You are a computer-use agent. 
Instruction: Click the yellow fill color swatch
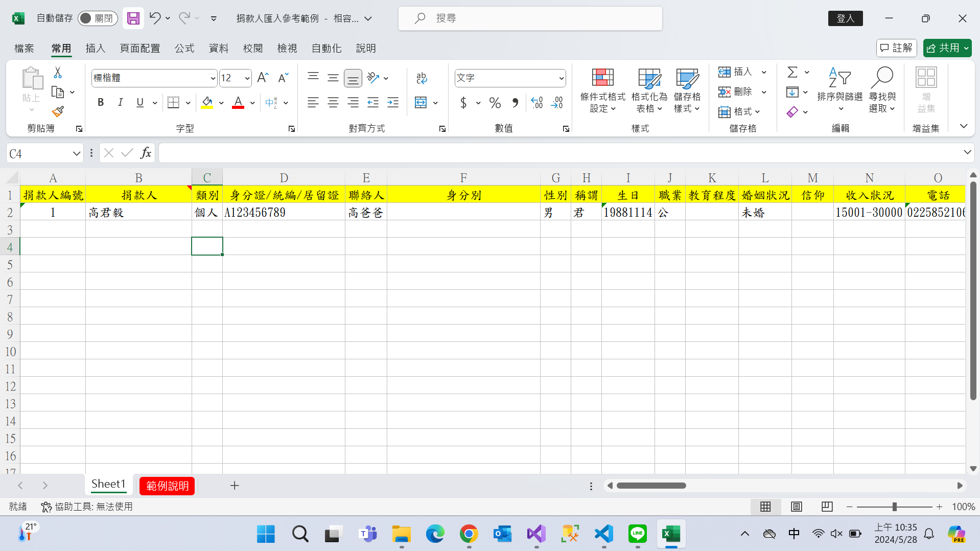coord(207,103)
